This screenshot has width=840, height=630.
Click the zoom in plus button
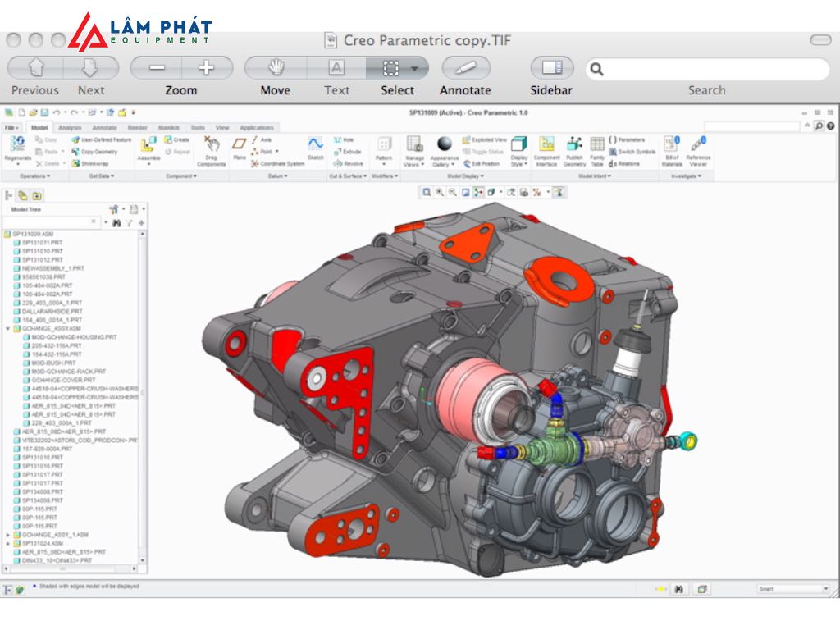pyautogui.click(x=207, y=68)
